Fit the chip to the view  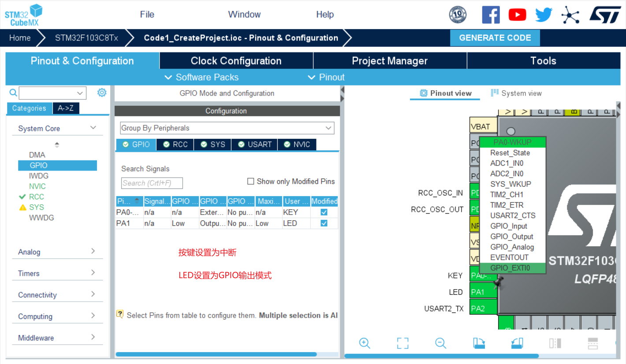[x=402, y=343]
